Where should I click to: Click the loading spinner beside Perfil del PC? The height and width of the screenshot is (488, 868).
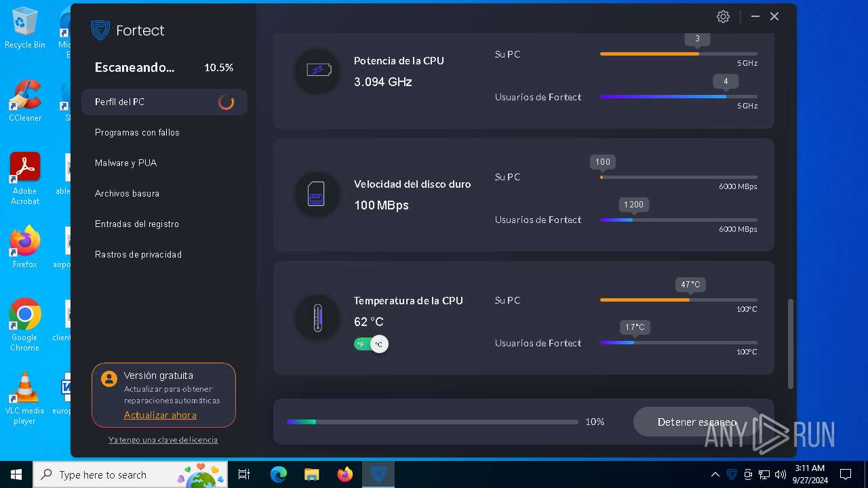[x=226, y=102]
